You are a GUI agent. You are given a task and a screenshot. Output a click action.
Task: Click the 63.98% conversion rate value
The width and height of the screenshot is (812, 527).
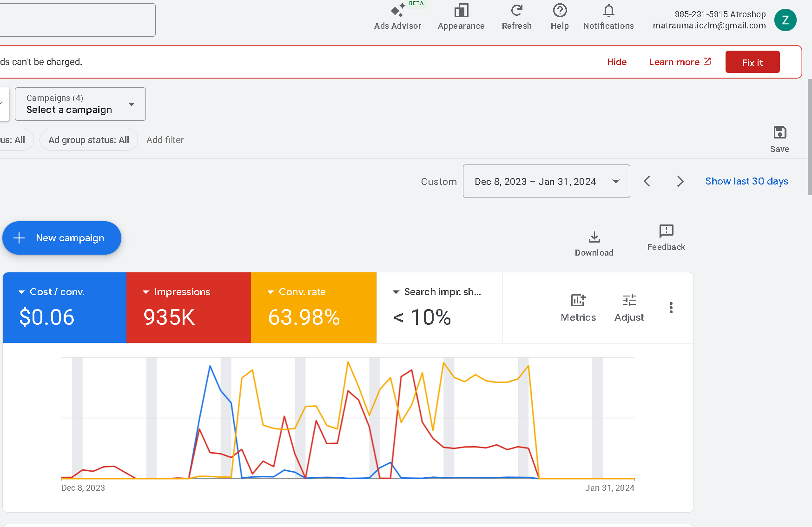[x=304, y=317]
